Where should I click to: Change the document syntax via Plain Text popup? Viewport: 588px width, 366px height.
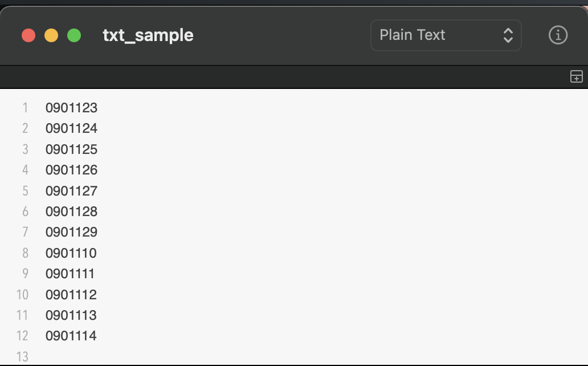pyautogui.click(x=446, y=35)
